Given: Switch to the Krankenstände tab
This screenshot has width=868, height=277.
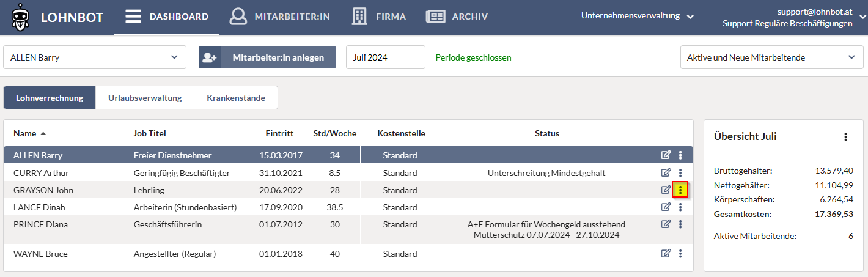Looking at the screenshot, I should [x=236, y=98].
